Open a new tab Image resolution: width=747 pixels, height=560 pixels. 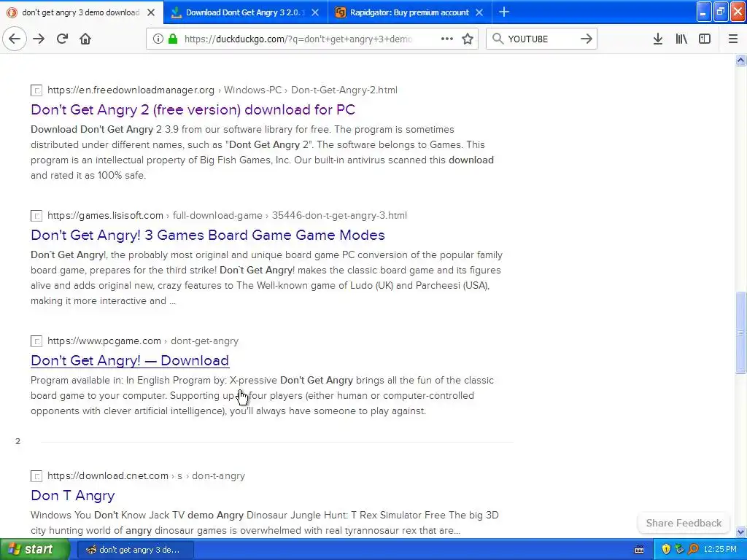pyautogui.click(x=504, y=12)
